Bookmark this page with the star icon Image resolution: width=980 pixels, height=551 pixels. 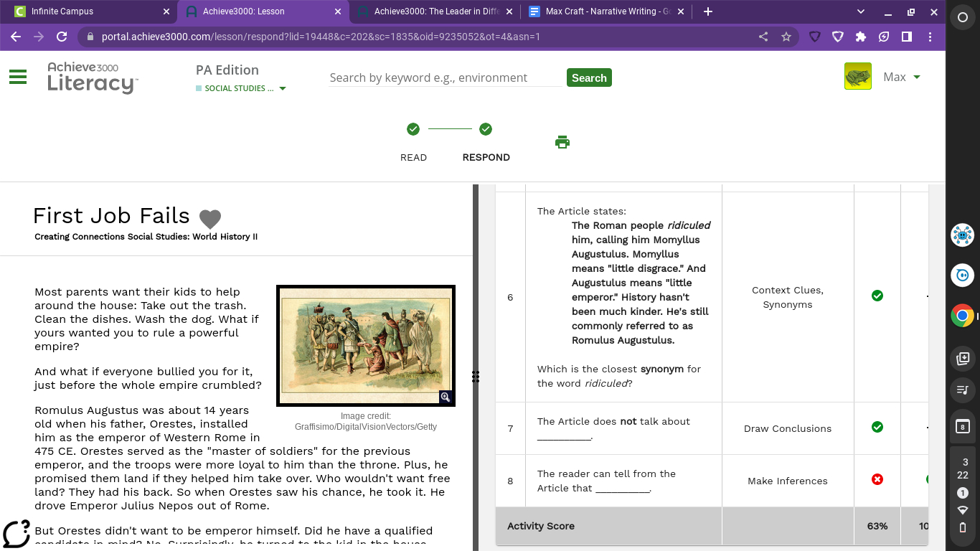pos(786,37)
